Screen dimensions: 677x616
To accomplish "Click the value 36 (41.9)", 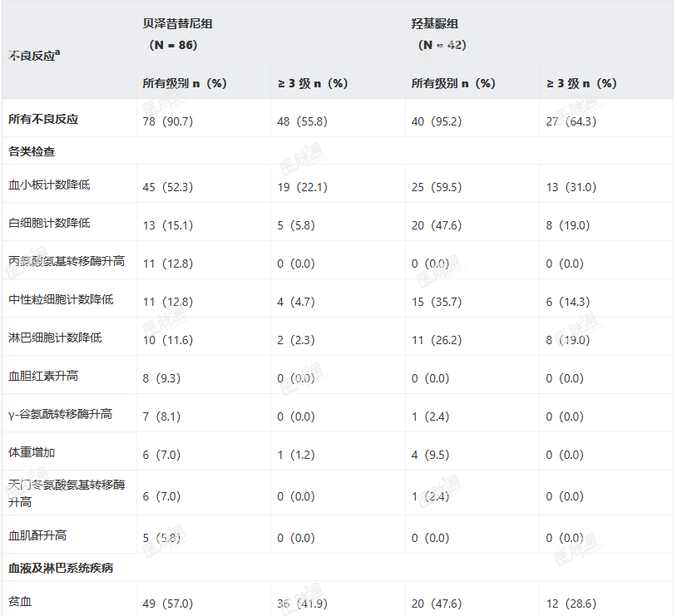I will [x=302, y=604].
